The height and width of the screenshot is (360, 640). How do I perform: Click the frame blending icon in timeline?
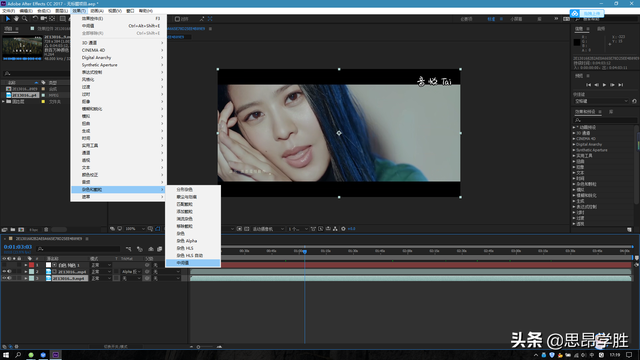(x=160, y=249)
